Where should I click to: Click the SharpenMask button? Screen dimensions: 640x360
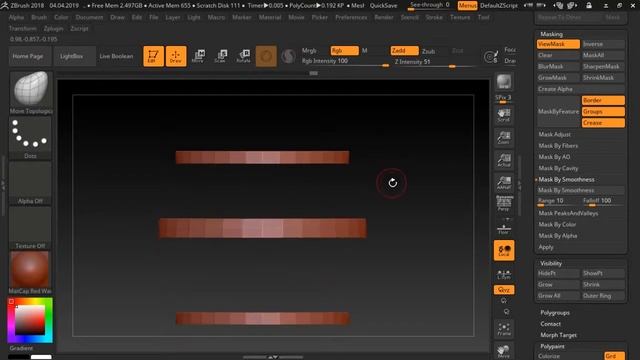pos(603,67)
